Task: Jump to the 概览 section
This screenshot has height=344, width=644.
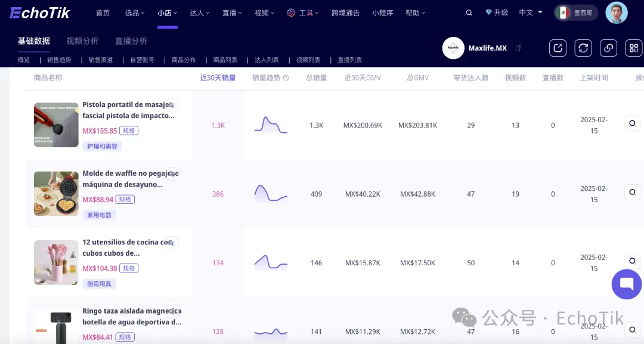Action: pos(24,60)
